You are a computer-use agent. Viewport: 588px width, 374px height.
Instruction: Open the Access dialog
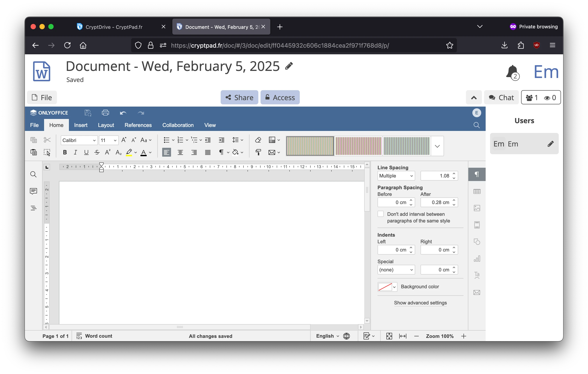280,97
